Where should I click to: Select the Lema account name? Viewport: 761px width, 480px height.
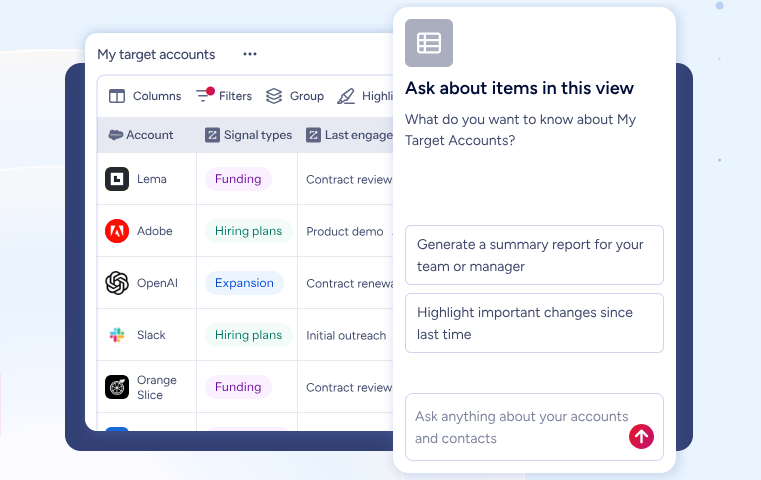point(152,179)
